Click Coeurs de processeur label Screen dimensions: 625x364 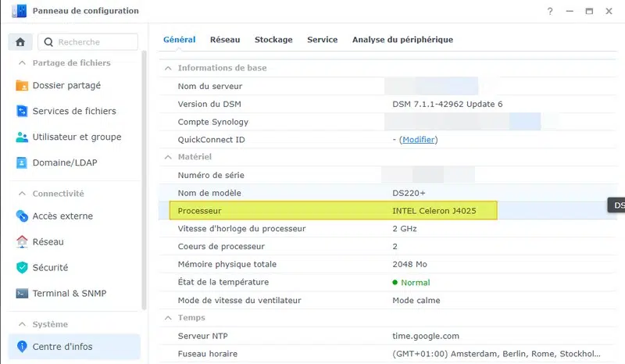click(221, 246)
